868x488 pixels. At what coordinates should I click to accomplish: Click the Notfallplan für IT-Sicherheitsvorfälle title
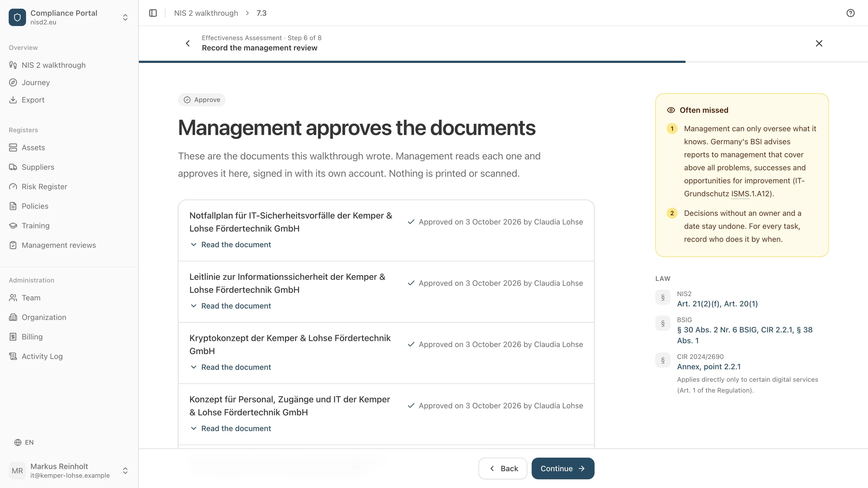(291, 222)
